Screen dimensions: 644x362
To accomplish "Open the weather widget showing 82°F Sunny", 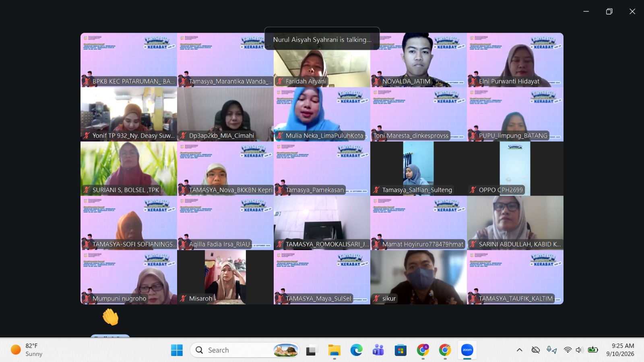I will pyautogui.click(x=27, y=350).
